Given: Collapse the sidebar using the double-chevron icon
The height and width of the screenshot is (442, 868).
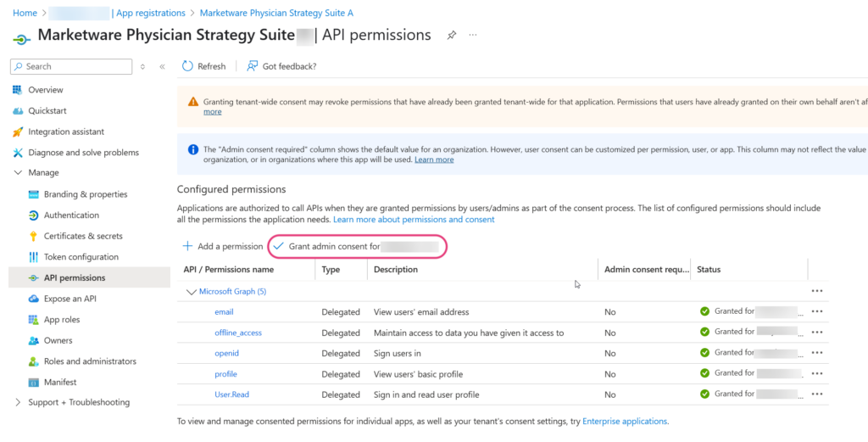Looking at the screenshot, I should point(162,66).
